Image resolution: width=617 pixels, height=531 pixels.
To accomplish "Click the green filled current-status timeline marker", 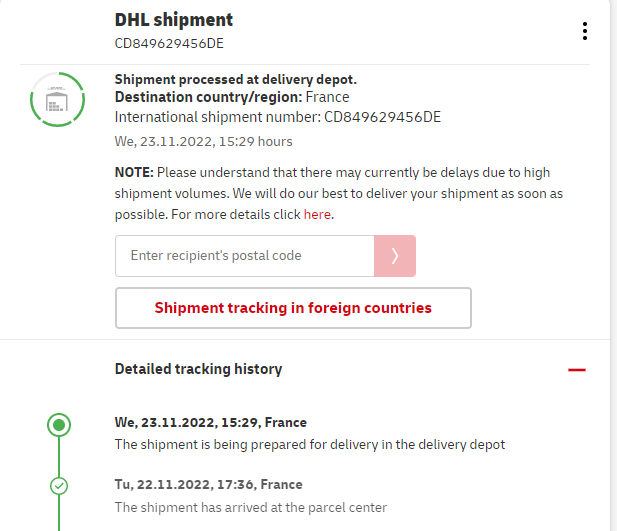I will (59, 425).
